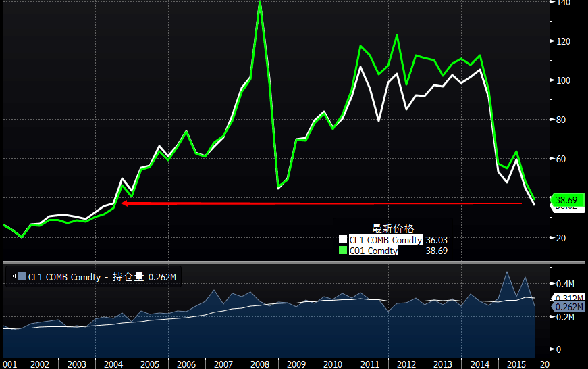
Task: Click the green 38.69 price tag
Action: point(567,200)
